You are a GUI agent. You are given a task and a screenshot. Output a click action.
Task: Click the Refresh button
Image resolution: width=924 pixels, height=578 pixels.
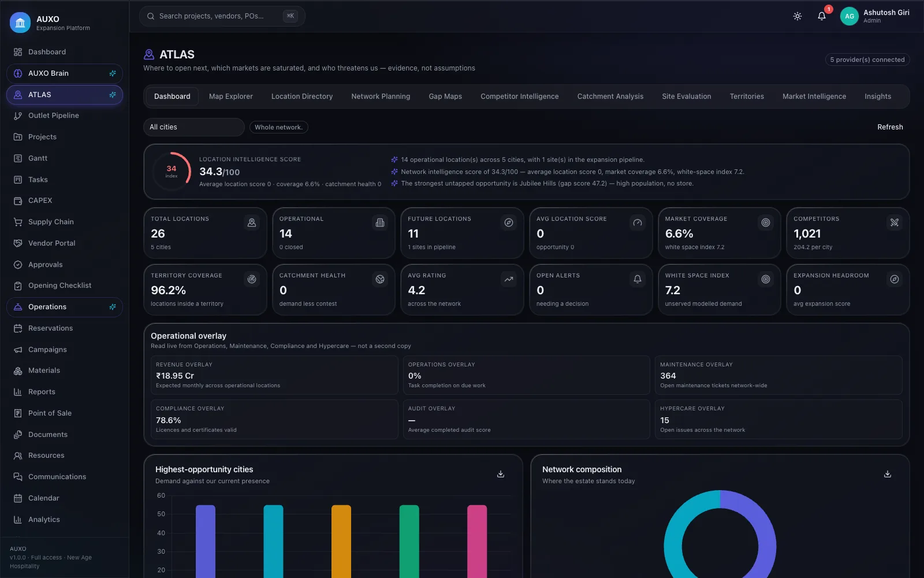[x=890, y=127]
